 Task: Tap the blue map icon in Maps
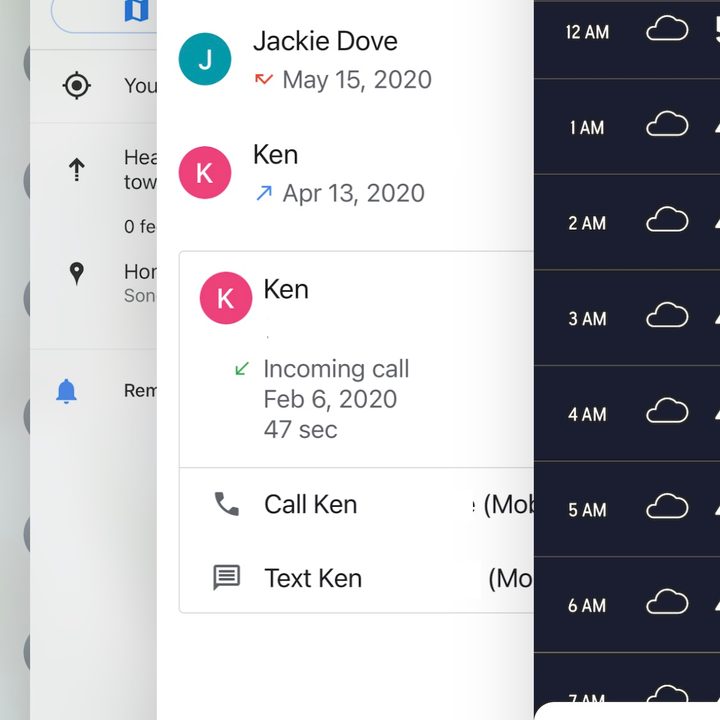[136, 11]
